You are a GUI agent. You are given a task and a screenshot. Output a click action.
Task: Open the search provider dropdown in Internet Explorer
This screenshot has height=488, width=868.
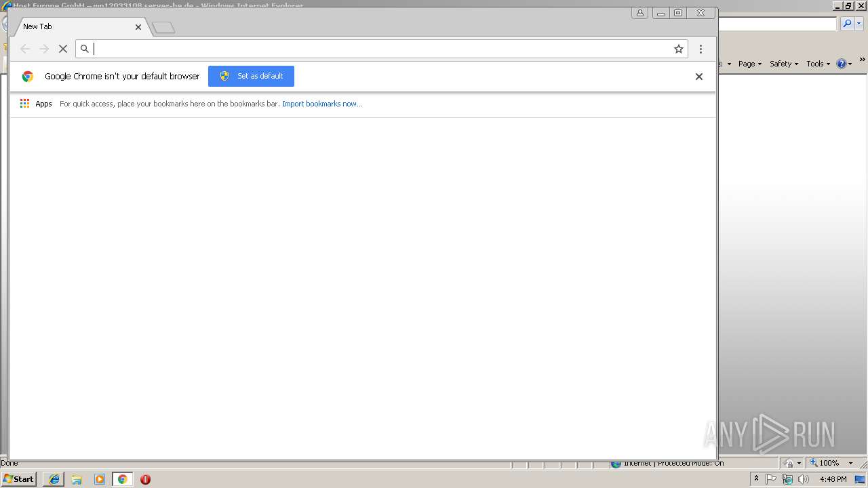tap(859, 24)
